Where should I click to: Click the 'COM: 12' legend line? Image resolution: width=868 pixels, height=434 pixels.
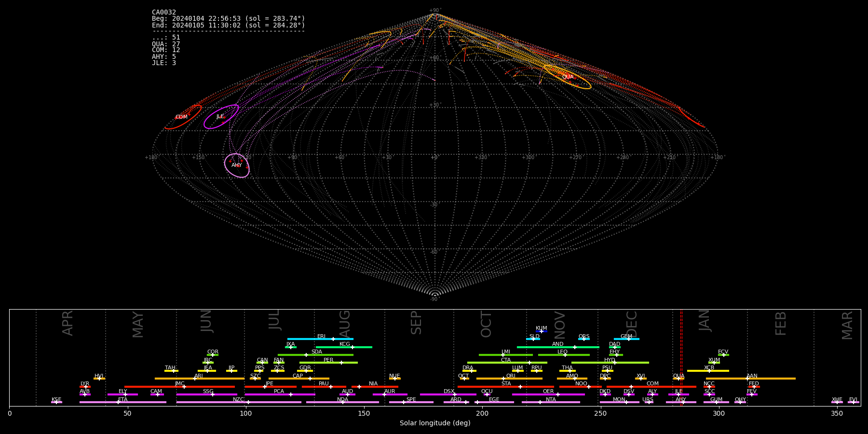click(x=166, y=50)
